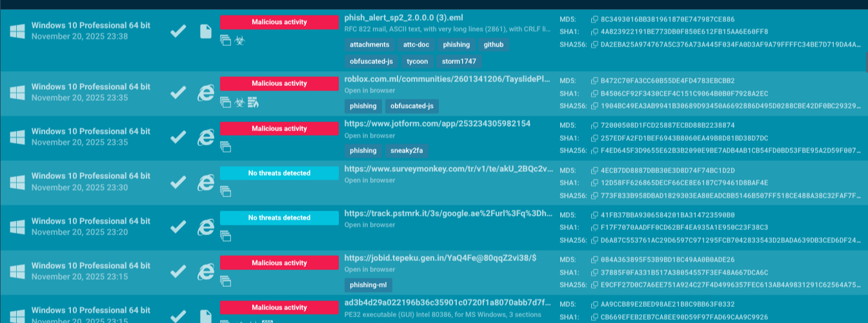Filter by the phishing-ml tag
This screenshot has height=323, width=868.
tap(368, 285)
